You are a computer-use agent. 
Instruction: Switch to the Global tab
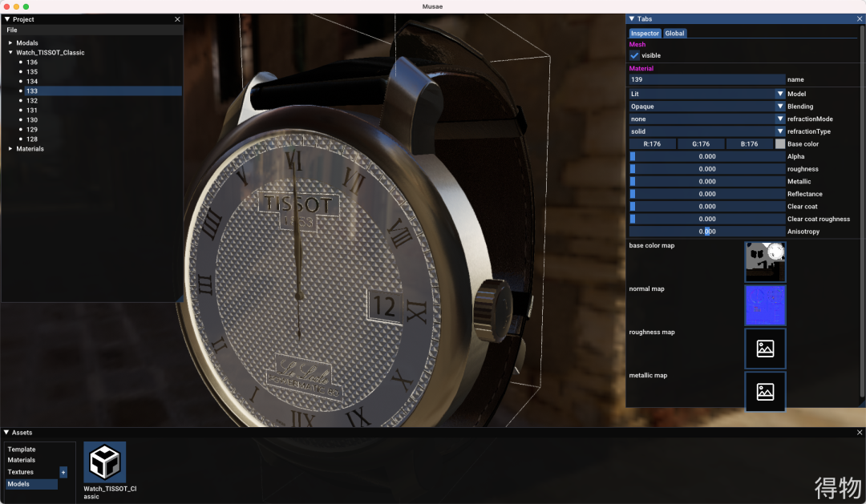coord(674,33)
